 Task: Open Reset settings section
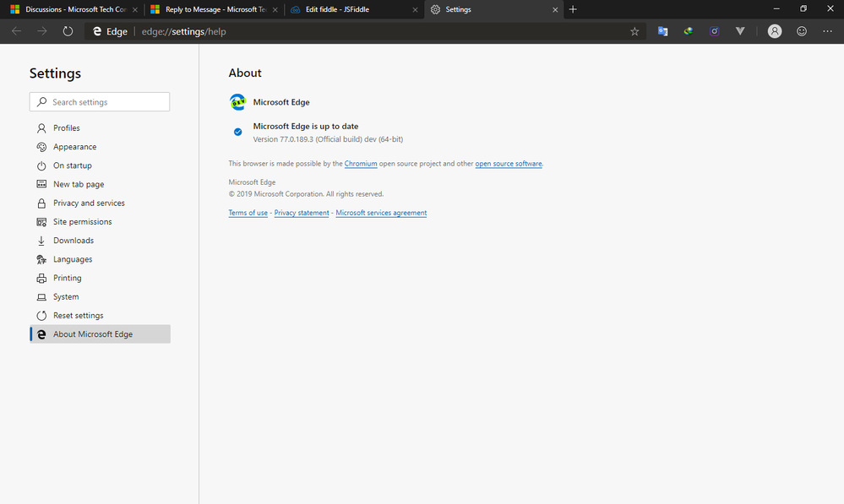[x=101, y=316]
